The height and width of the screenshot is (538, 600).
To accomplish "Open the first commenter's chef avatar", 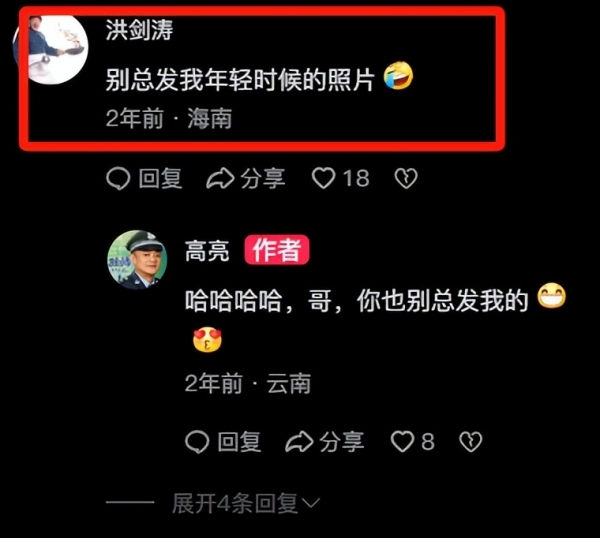I will click(51, 47).
